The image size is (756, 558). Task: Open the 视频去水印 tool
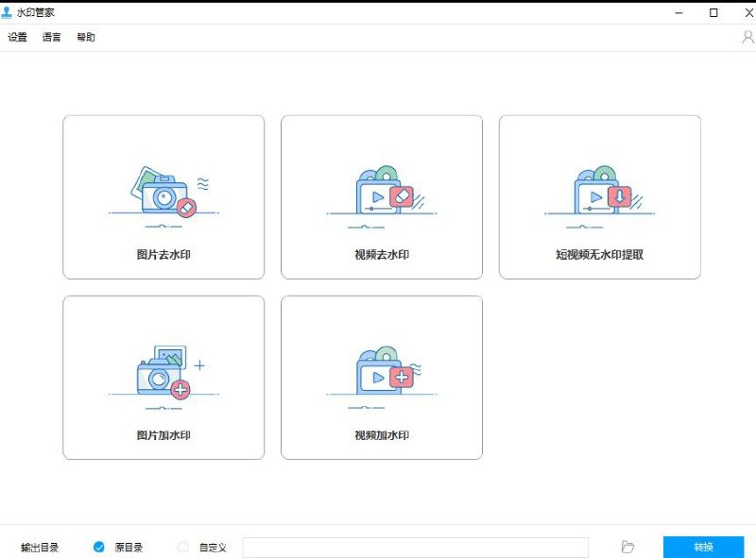click(380, 253)
